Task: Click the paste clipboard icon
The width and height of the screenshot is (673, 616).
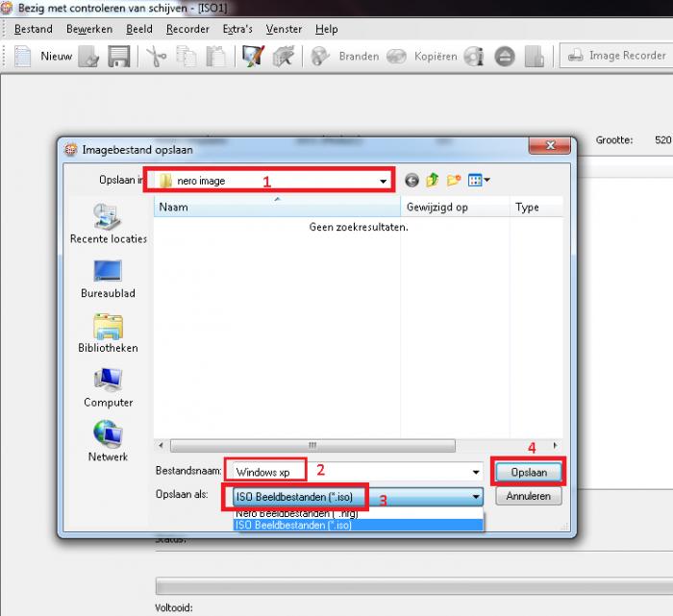Action: click(216, 56)
